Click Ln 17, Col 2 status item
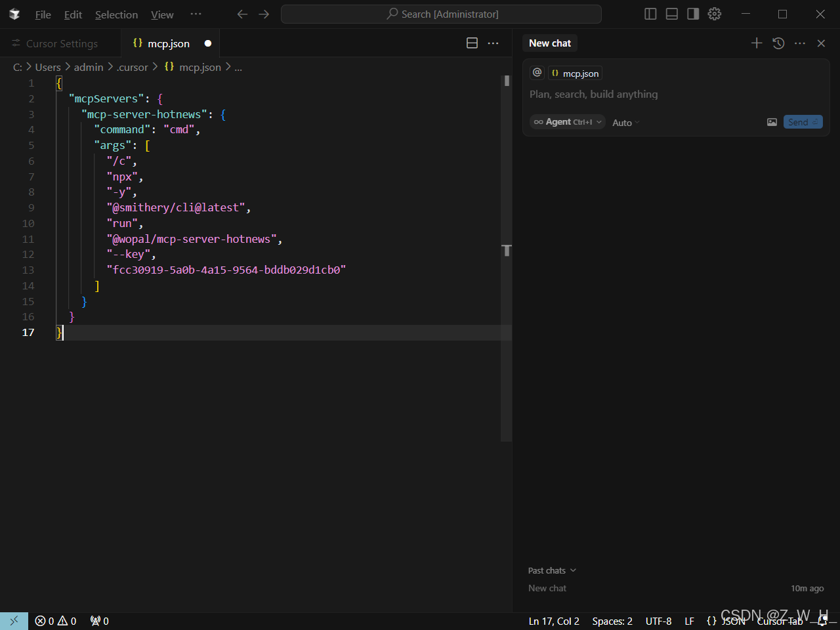Viewport: 840px width, 630px height. [554, 621]
